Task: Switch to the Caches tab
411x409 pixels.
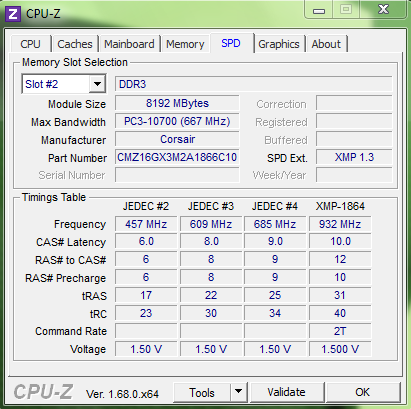Action: click(x=75, y=44)
